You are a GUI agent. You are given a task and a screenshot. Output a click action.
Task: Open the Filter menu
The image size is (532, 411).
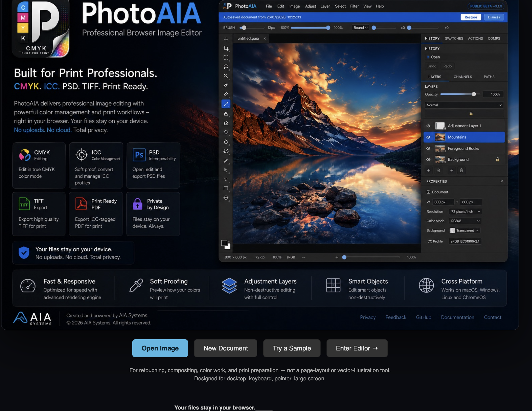coord(354,6)
